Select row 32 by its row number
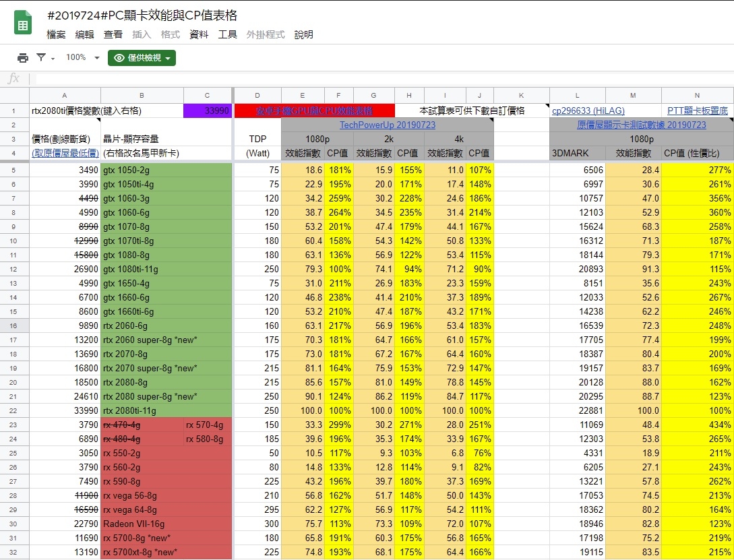Image resolution: width=734 pixels, height=560 pixels. [x=13, y=552]
